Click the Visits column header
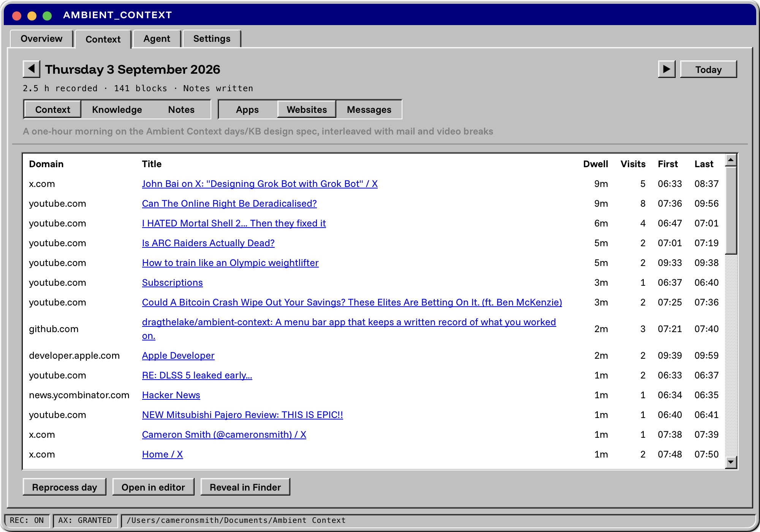This screenshot has width=760, height=532. 633,164
